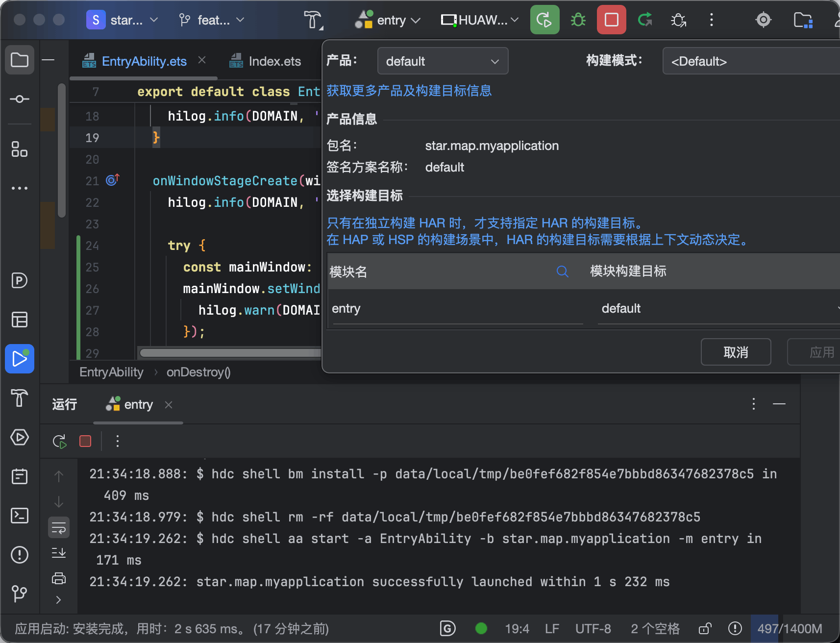Open the Git version control tool window
The width and height of the screenshot is (840, 643).
pyautogui.click(x=20, y=594)
